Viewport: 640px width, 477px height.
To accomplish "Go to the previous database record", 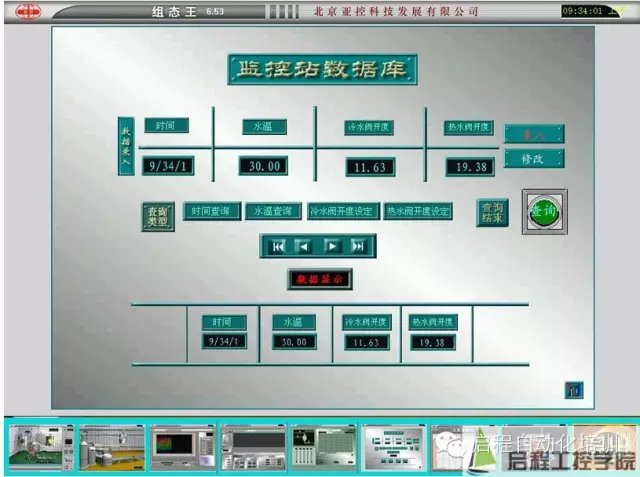I will (304, 246).
